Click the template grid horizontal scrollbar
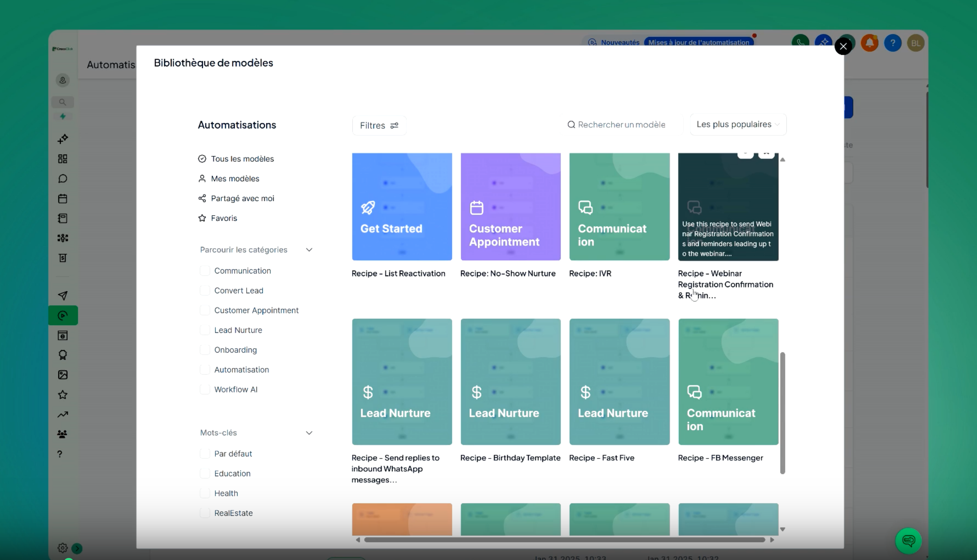 [x=565, y=540]
